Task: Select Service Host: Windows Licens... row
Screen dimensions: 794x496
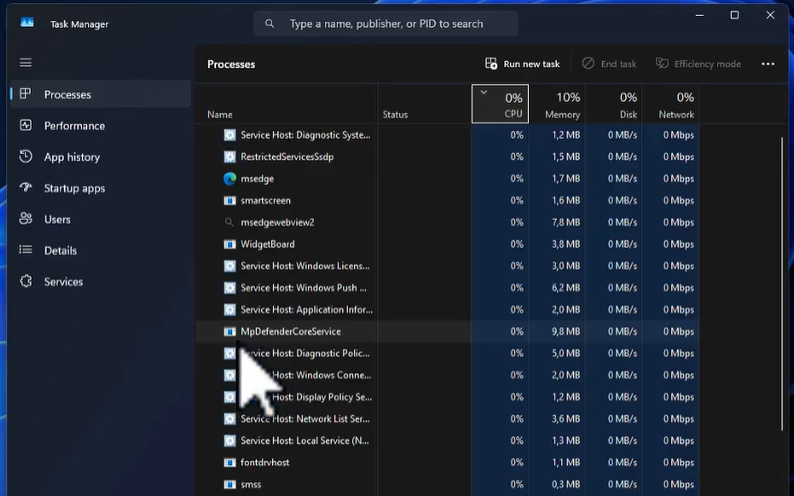Action: (x=447, y=266)
